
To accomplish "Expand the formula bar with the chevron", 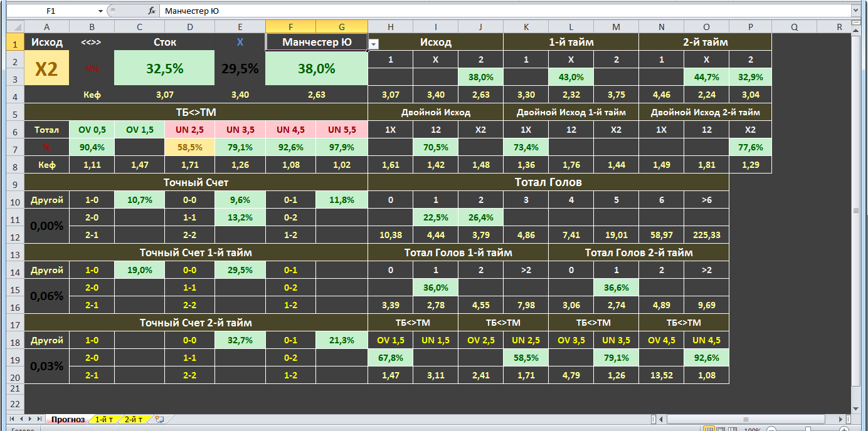I will pos(855,11).
